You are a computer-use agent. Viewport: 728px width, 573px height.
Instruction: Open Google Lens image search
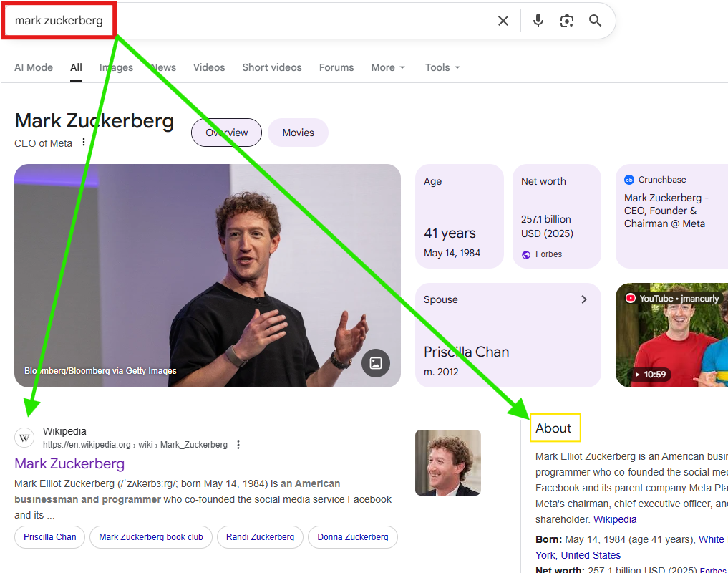click(x=566, y=21)
